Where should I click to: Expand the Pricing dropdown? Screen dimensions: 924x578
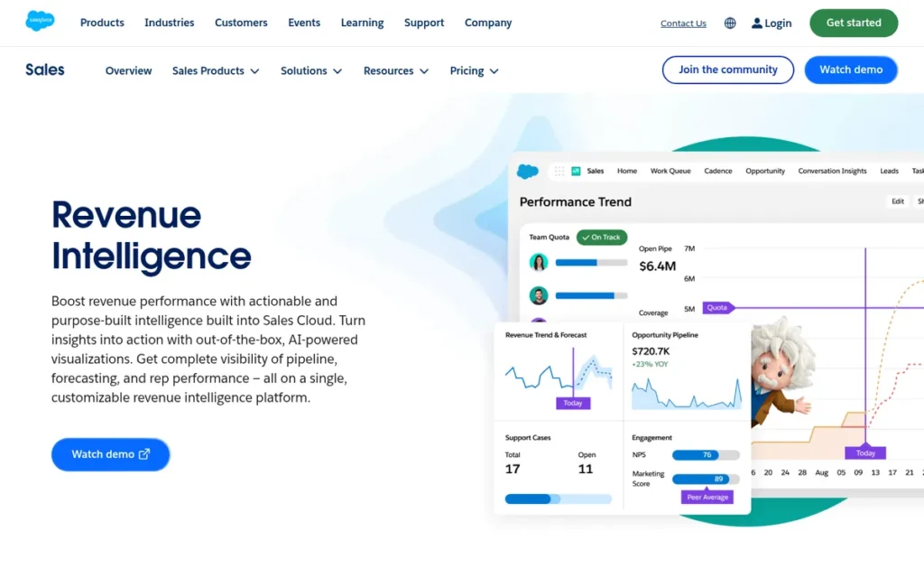point(475,70)
